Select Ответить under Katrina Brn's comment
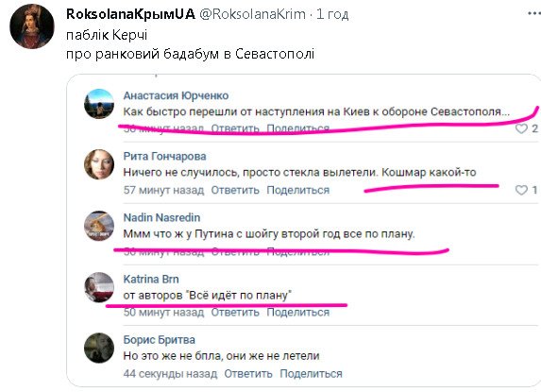Image resolution: width=541 pixels, height=392 pixels. tap(235, 313)
